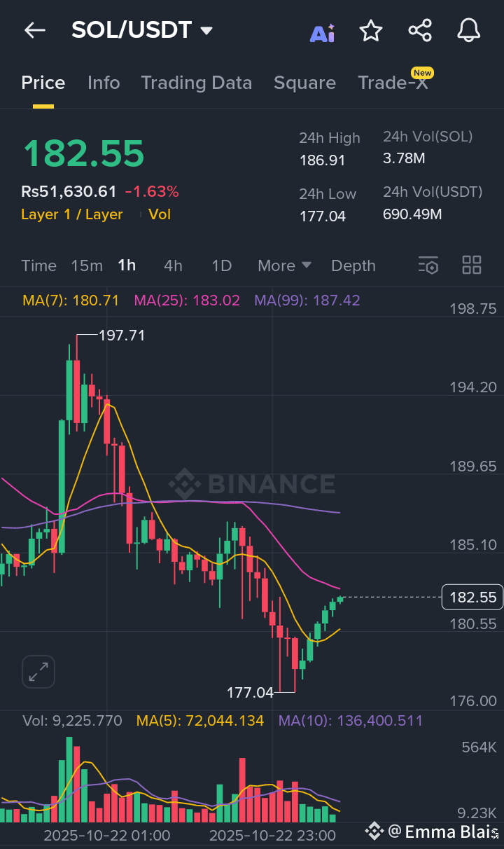Expand chart to fullscreen icon

(38, 672)
